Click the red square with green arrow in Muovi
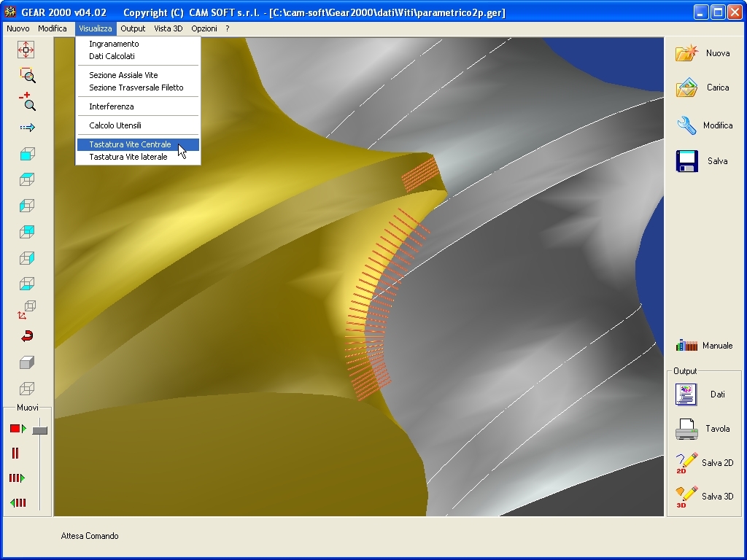Viewport: 747px width, 560px height. 18,429
